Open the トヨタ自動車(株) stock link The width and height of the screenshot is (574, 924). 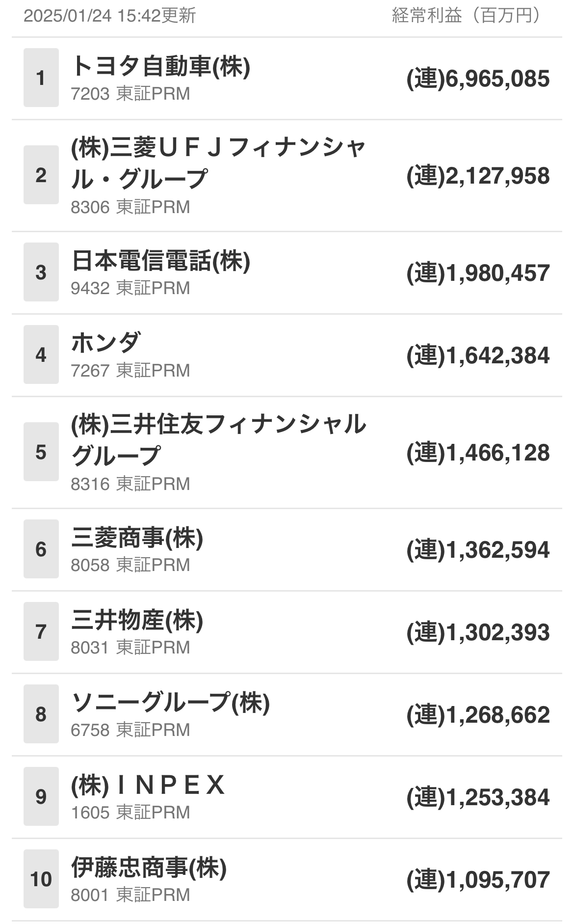tap(160, 66)
